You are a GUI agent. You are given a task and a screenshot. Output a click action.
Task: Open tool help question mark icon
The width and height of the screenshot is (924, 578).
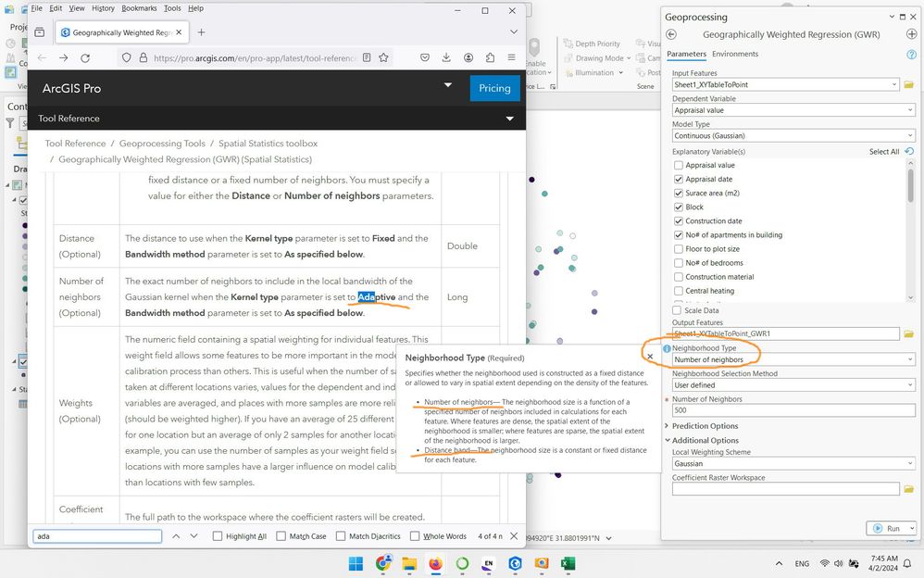911,55
